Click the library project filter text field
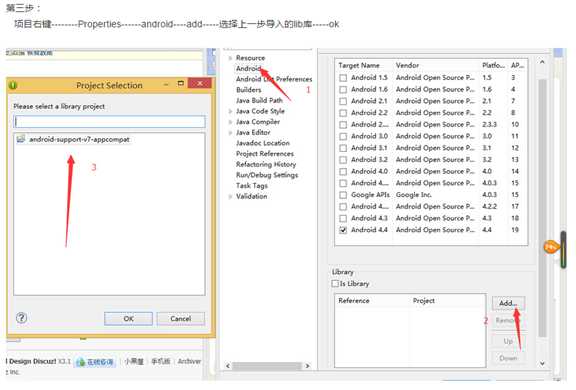Image resolution: width=576 pixels, height=390 pixels. click(x=109, y=122)
